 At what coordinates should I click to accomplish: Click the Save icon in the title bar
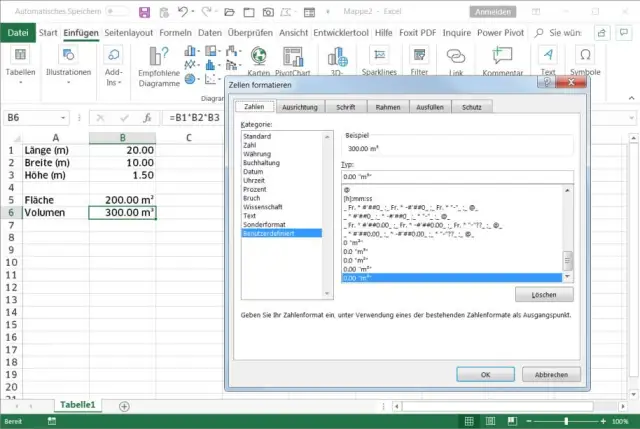point(143,11)
